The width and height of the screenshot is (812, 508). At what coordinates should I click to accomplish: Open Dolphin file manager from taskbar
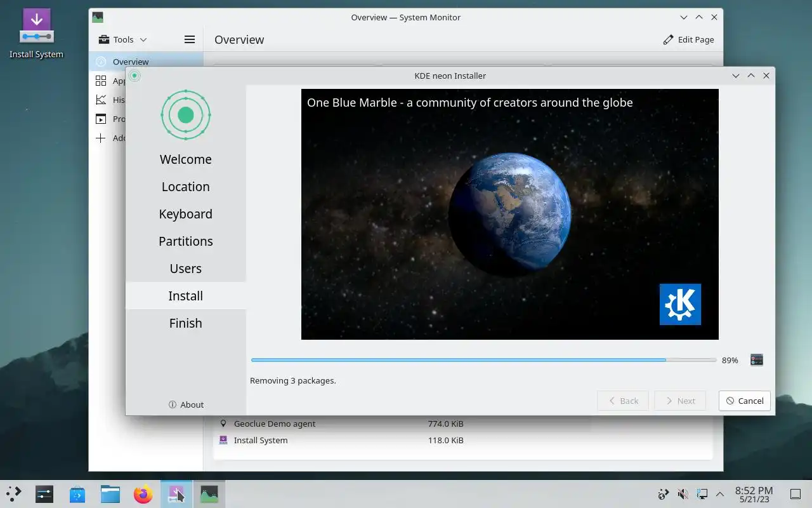pos(110,494)
